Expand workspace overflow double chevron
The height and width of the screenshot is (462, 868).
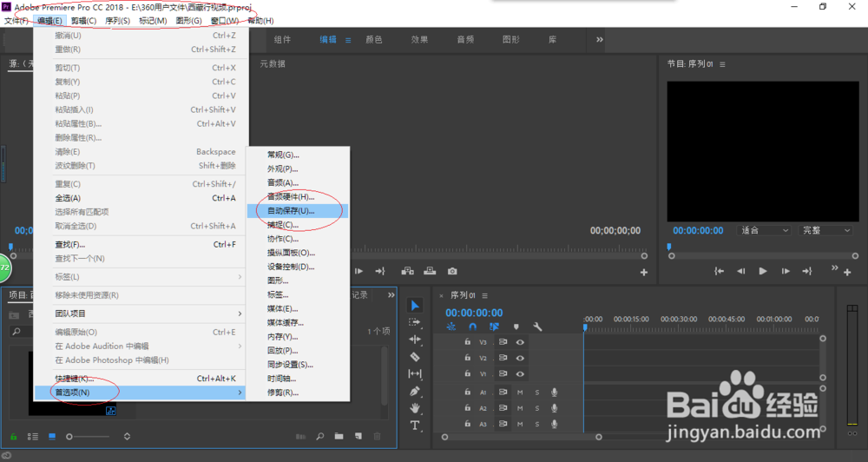(600, 39)
